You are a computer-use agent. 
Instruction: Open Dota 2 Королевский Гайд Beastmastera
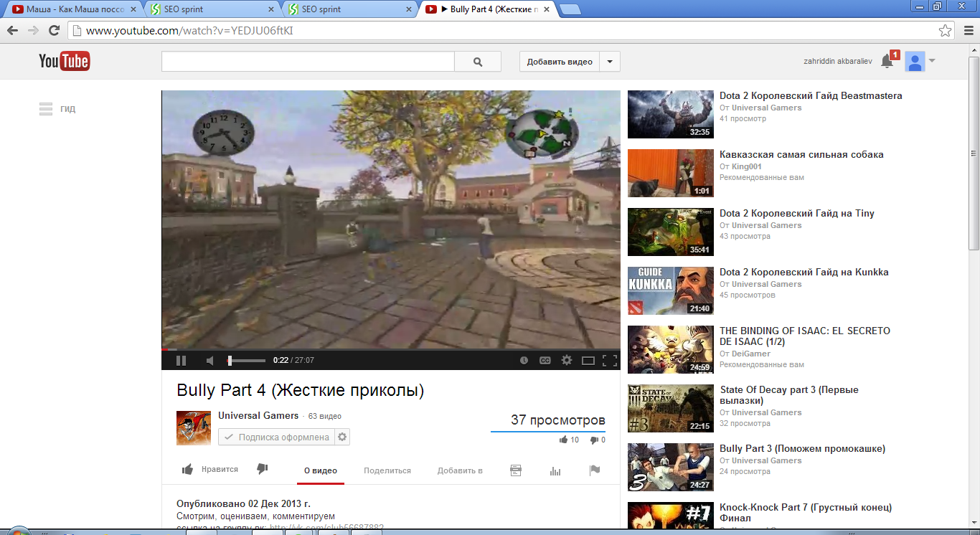pos(811,95)
